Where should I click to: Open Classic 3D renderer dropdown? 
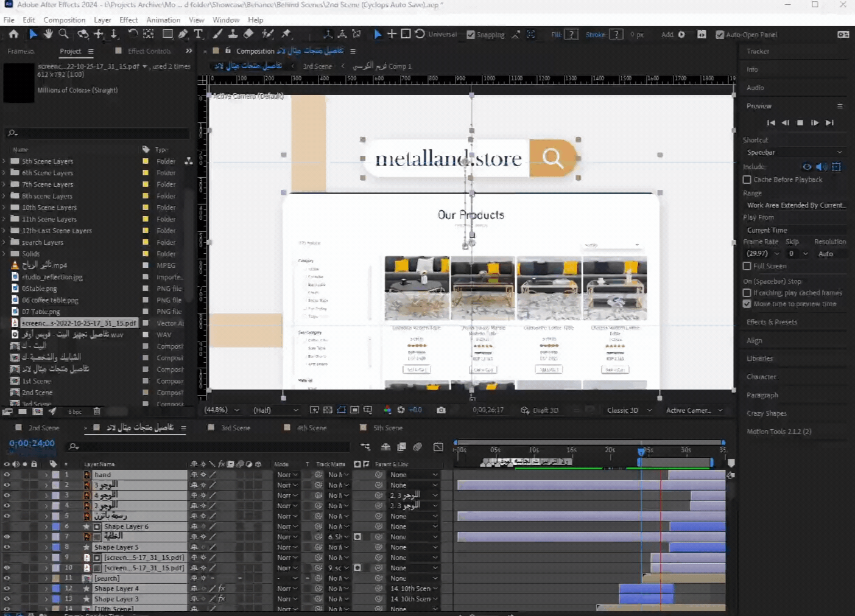tap(629, 410)
